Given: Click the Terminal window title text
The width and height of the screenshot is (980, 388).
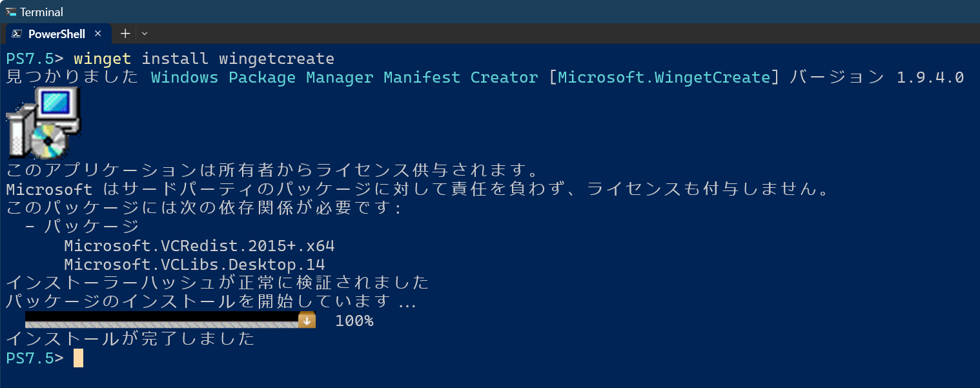Looking at the screenshot, I should point(41,12).
